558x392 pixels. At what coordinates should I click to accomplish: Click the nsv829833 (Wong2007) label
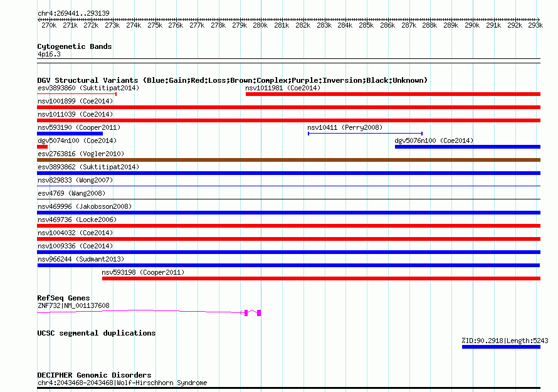(x=75, y=180)
